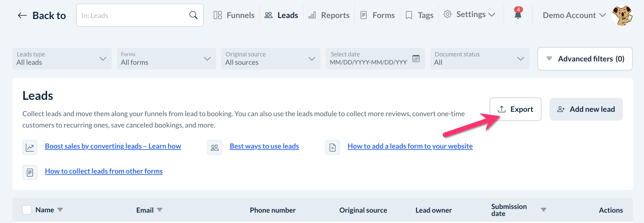Open Best ways to use leads link
Image resolution: width=644 pixels, height=223 pixels.
click(264, 146)
